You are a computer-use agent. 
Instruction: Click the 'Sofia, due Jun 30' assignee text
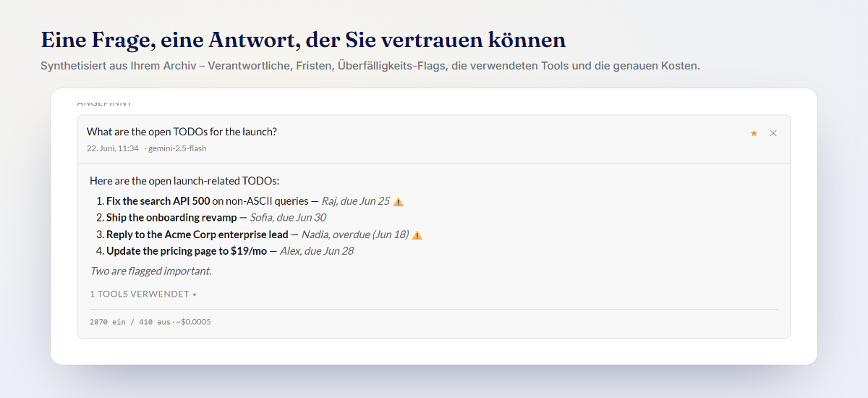(288, 217)
